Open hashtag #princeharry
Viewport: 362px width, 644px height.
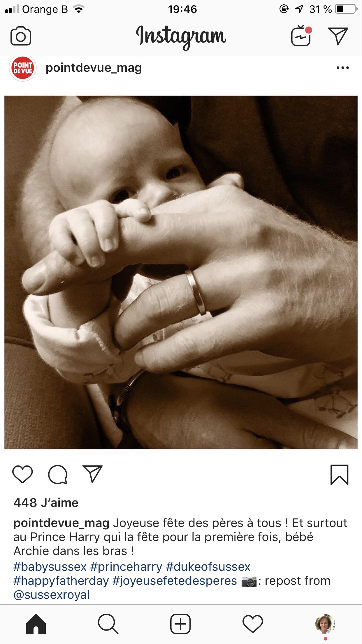coord(126,567)
